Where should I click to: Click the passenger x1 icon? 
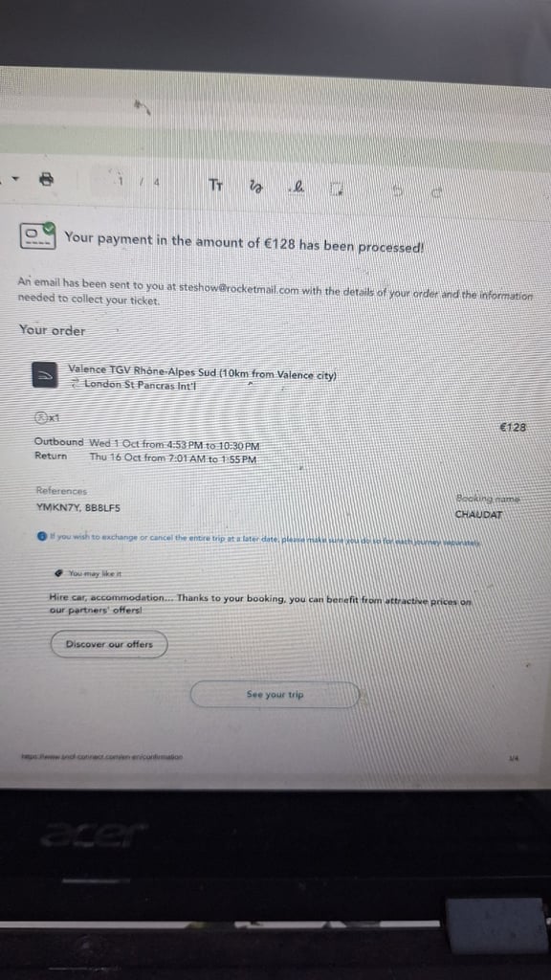(47, 417)
